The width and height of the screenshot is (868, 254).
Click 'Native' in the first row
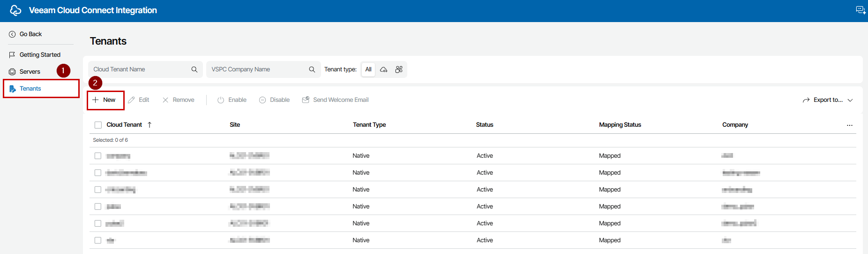[361, 156]
